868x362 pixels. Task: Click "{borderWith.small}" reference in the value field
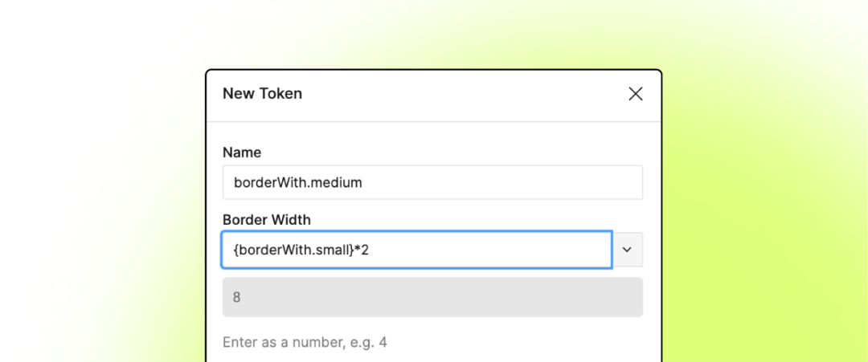[293, 250]
